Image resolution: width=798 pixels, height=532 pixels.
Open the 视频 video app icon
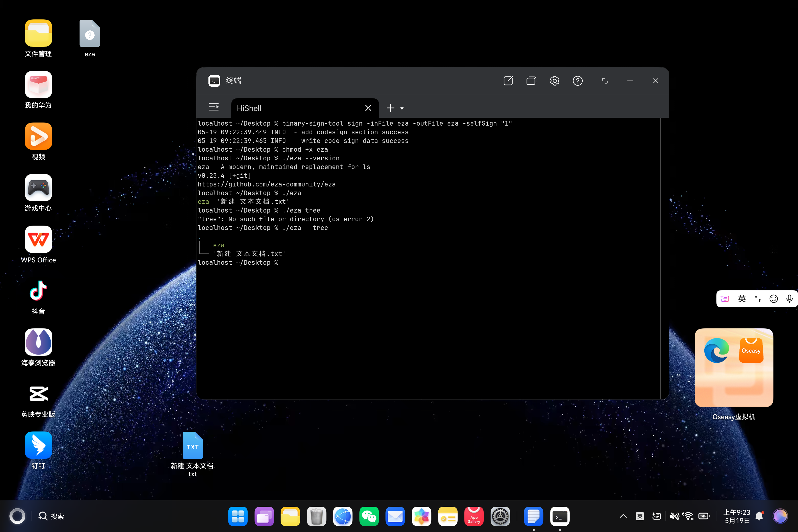point(38,141)
